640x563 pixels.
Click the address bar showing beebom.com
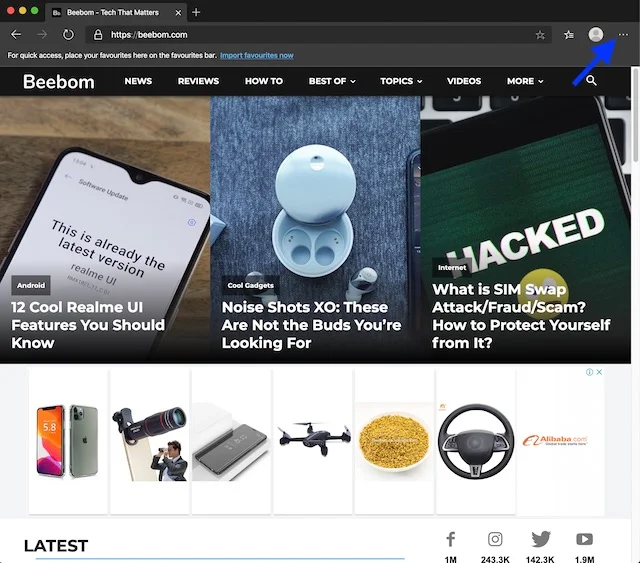318,35
